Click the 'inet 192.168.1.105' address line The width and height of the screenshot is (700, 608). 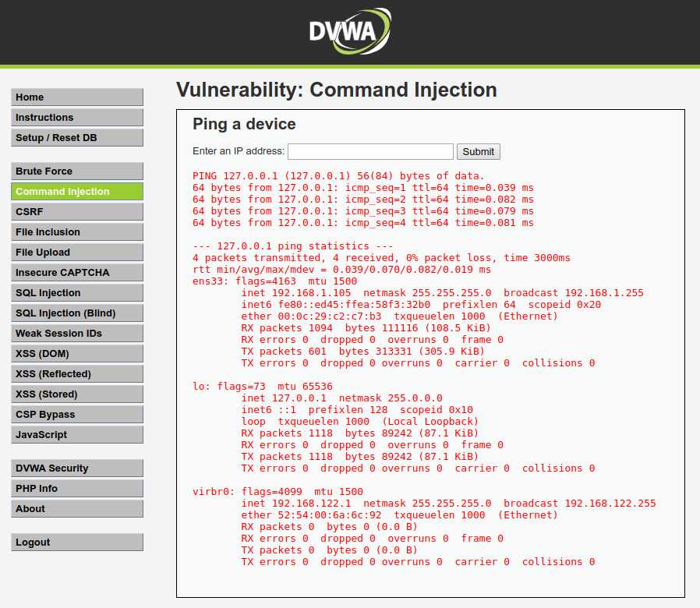click(x=443, y=293)
